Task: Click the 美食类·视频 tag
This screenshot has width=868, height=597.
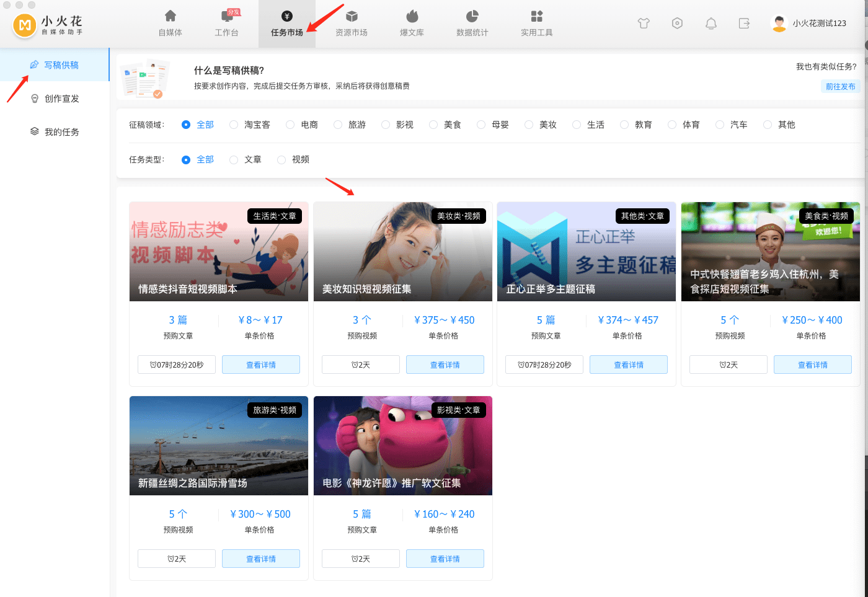Action: tap(826, 216)
